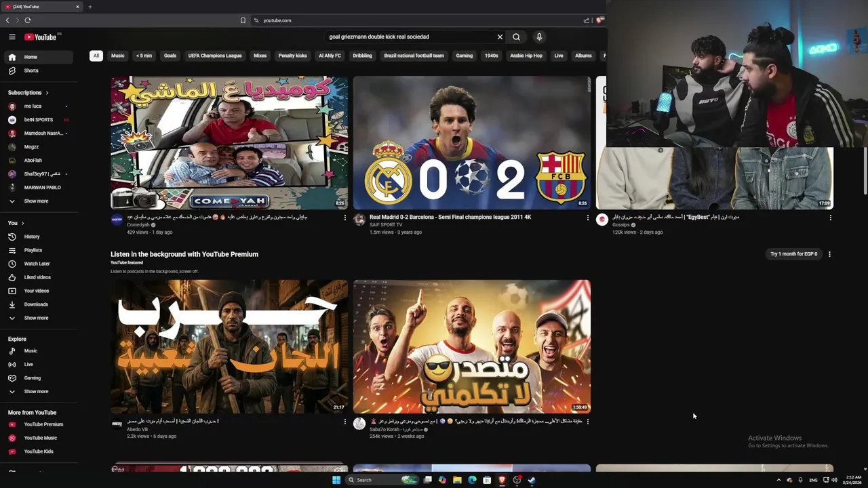Open SAIF SPORT TV channel name

tap(386, 225)
